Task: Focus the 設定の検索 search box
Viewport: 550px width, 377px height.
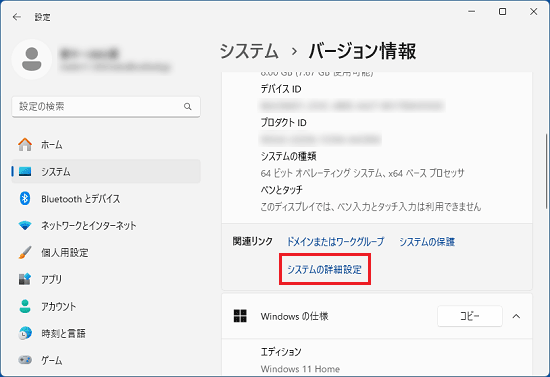Action: [106, 107]
